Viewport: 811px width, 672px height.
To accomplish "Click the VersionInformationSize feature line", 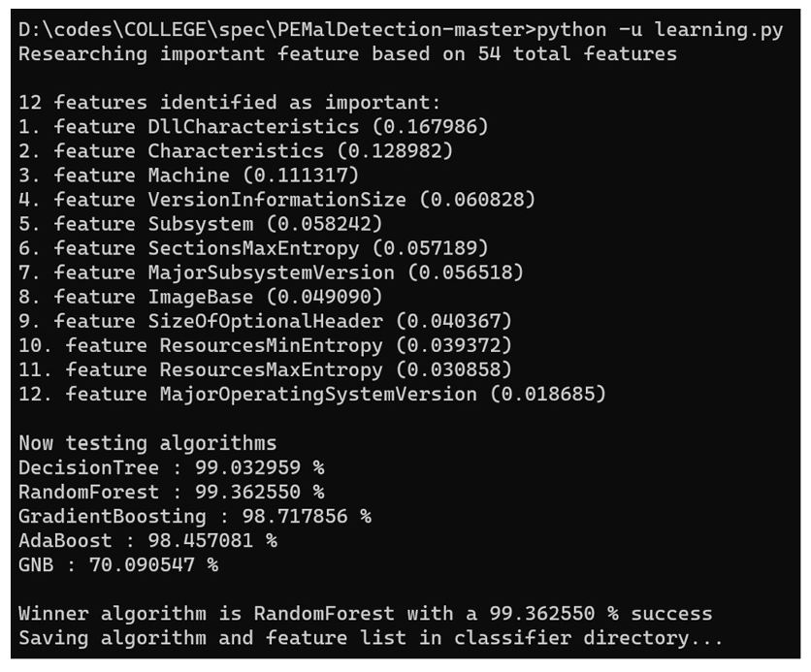I will coord(276,200).
